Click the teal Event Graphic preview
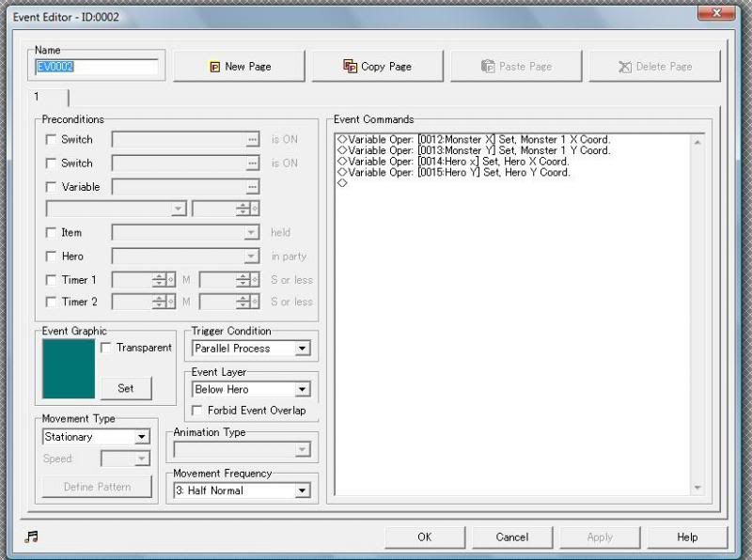 (69, 369)
